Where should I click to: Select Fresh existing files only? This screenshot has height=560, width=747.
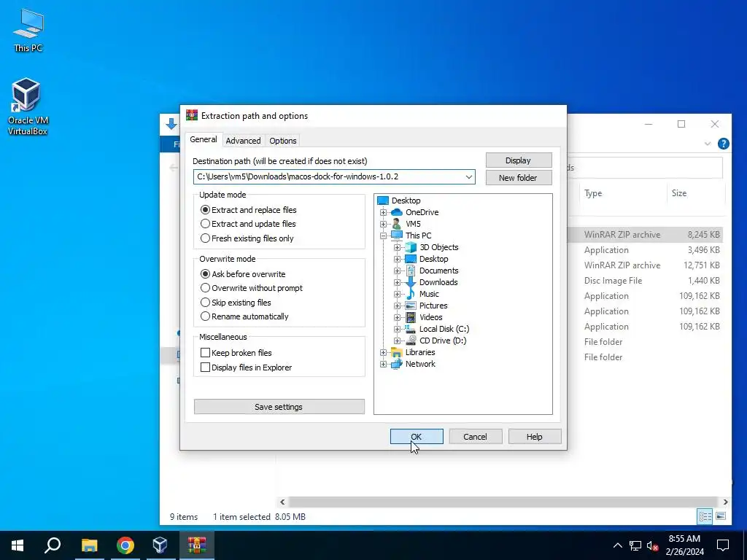tap(247, 238)
